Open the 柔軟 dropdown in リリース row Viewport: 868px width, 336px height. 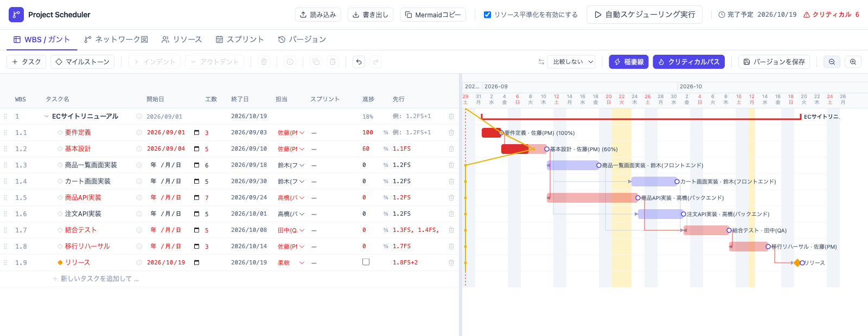(x=291, y=262)
